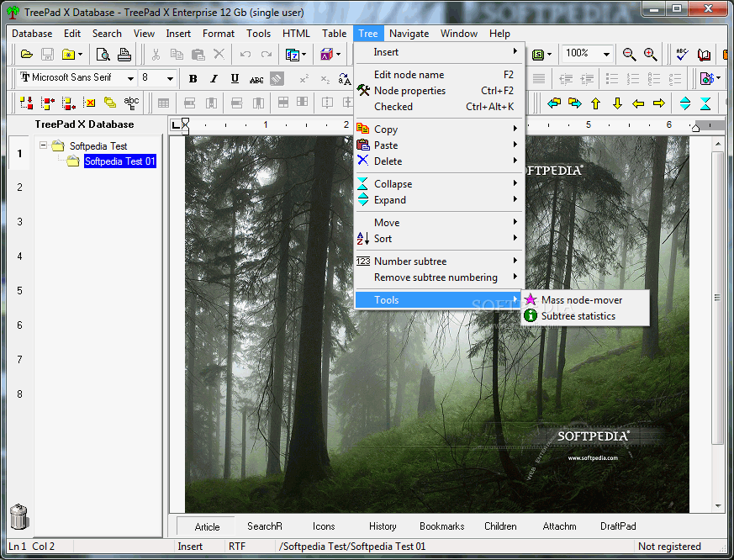
Task: Switch to the Attachm tab
Action: coord(559,526)
